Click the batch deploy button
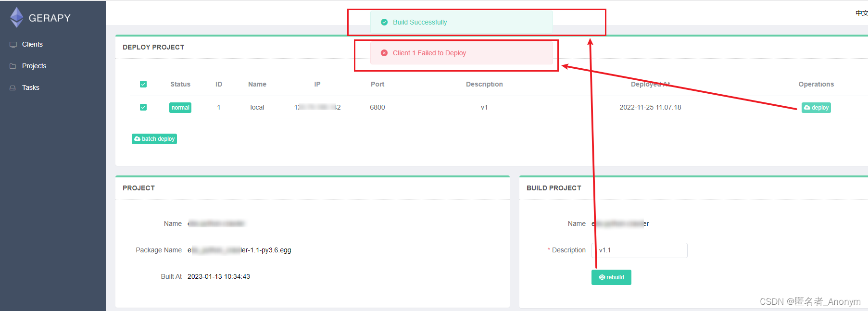The width and height of the screenshot is (868, 311). (x=154, y=139)
